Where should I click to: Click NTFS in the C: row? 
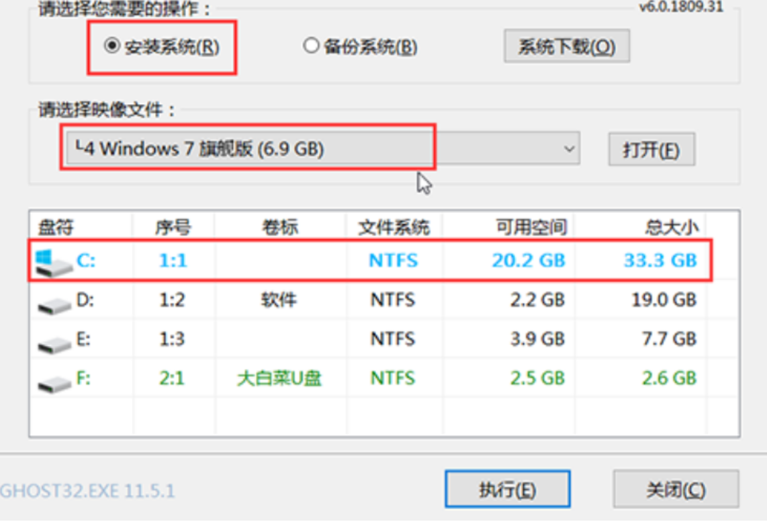pyautogui.click(x=394, y=261)
